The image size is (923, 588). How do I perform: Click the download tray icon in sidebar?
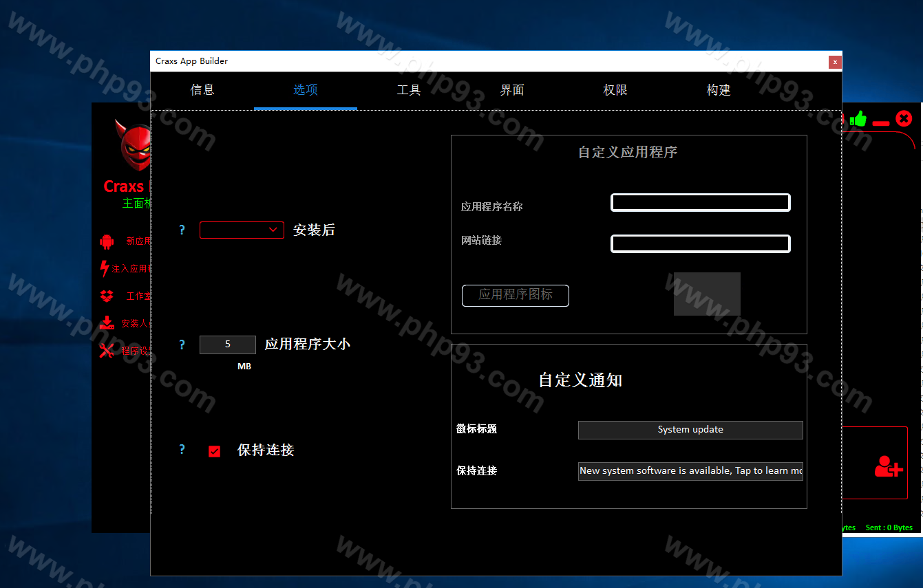[x=107, y=323]
